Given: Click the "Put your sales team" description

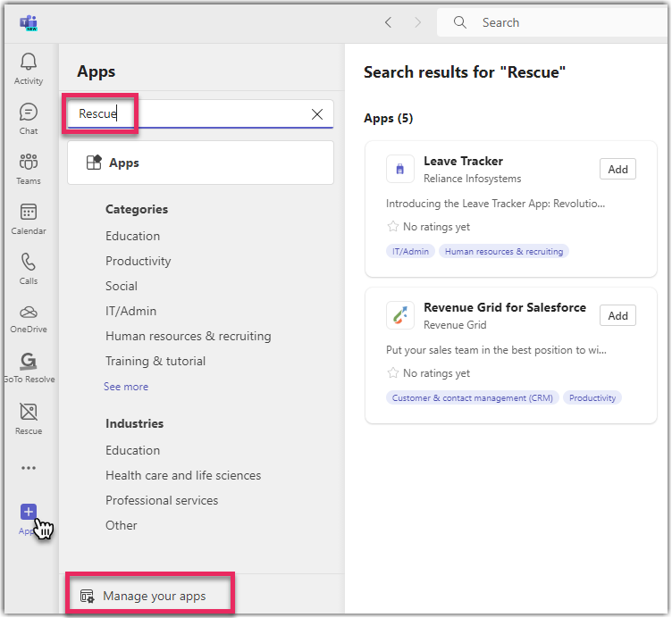Looking at the screenshot, I should pos(496,350).
